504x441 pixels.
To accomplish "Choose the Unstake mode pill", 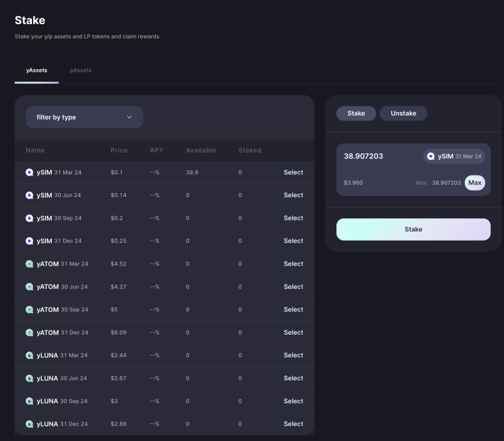I will (x=404, y=114).
